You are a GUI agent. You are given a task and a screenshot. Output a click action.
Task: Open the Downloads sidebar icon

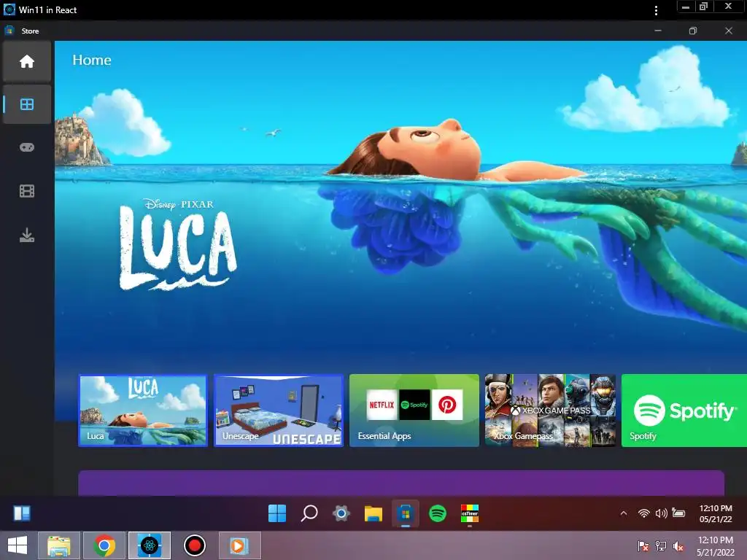27,235
